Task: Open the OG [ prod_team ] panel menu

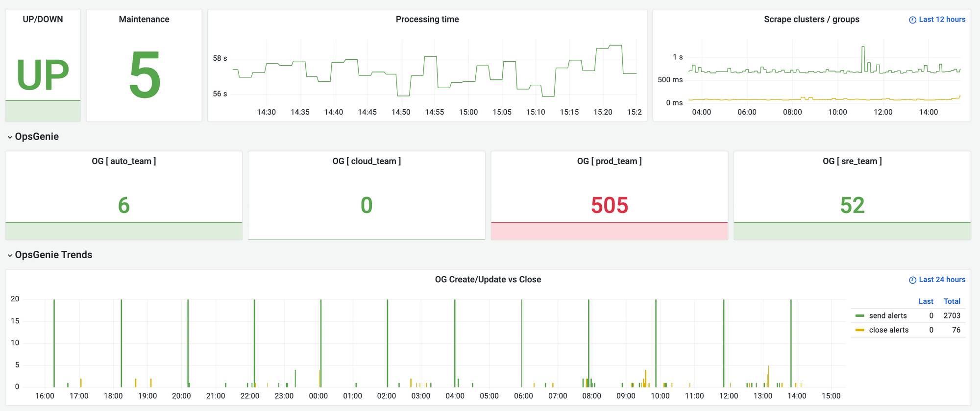Action: point(610,161)
